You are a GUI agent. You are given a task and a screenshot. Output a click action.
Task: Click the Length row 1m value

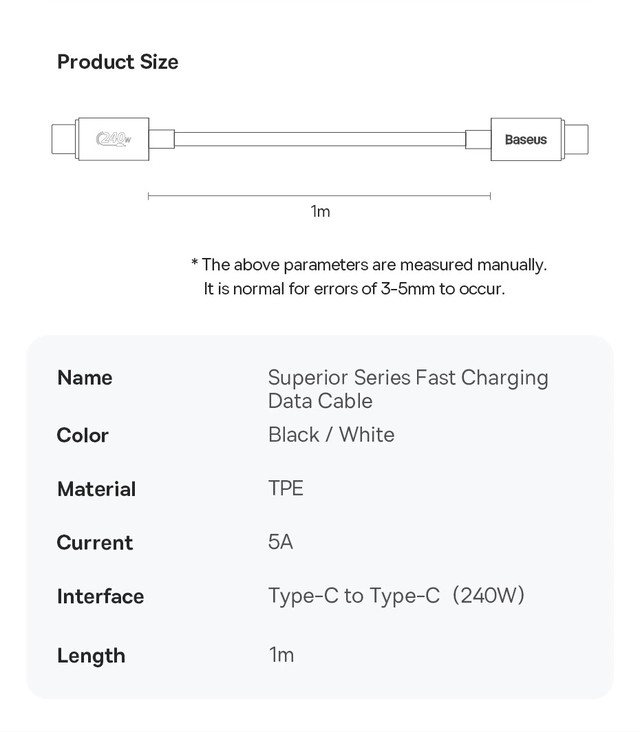click(x=281, y=655)
